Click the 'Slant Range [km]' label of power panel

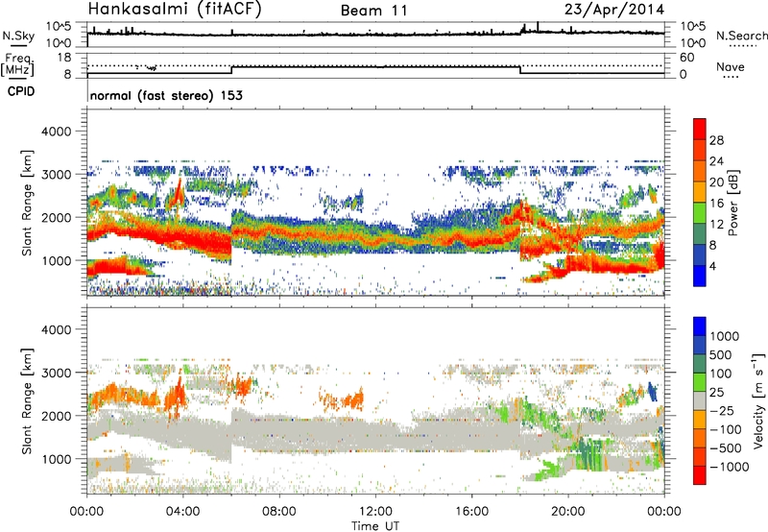(27, 204)
